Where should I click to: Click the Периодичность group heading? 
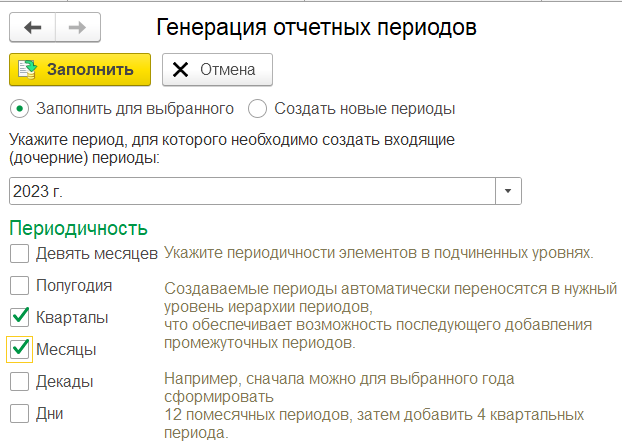[x=79, y=229]
